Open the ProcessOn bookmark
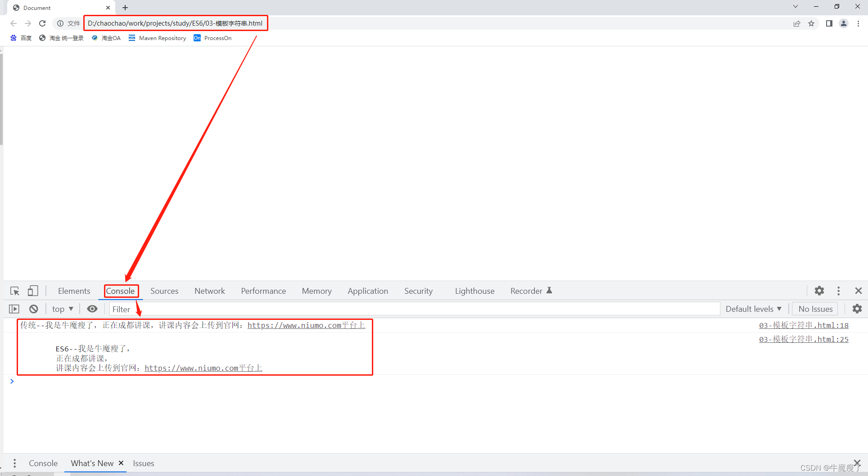 coord(212,38)
